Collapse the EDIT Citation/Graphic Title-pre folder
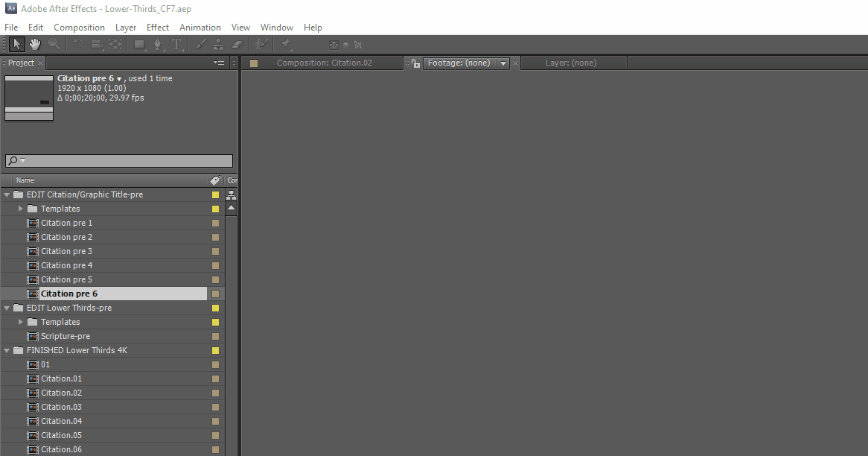 [x=7, y=194]
